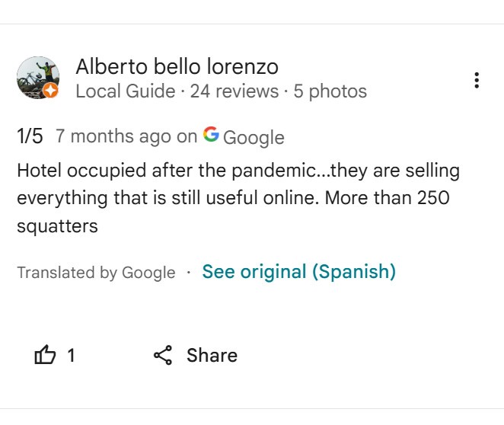Open Alberto bello lorenzo's profile photo
The height and width of the screenshot is (425, 504).
(37, 77)
